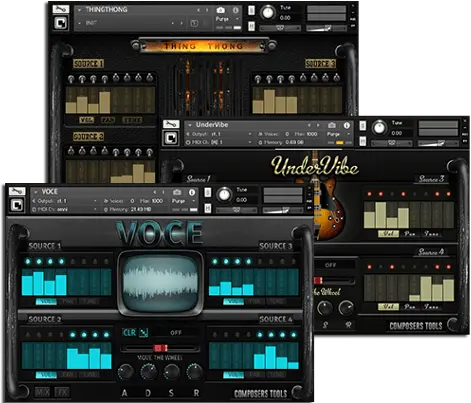Click the TUNE button under ThingThong Source 1
The width and height of the screenshot is (471, 403).
click(132, 120)
